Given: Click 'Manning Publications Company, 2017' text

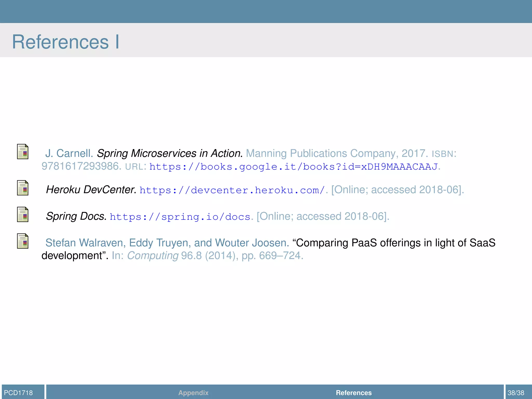Looking at the screenshot, I should [335, 153].
